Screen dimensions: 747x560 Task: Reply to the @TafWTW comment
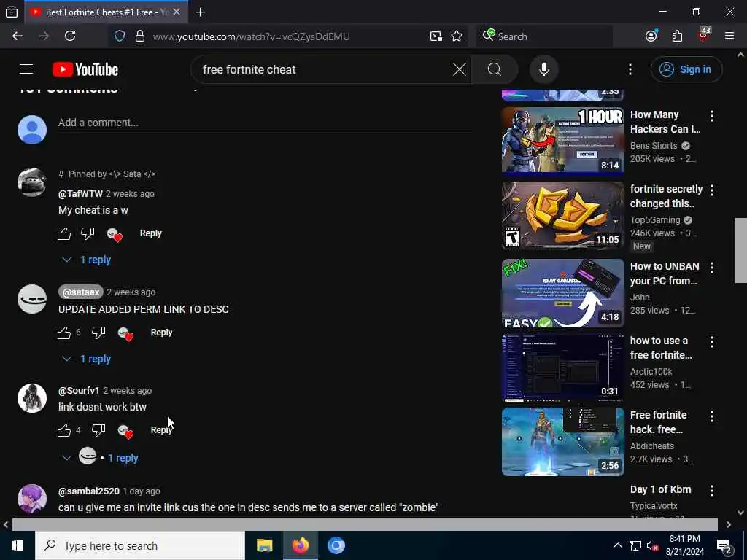(x=150, y=233)
